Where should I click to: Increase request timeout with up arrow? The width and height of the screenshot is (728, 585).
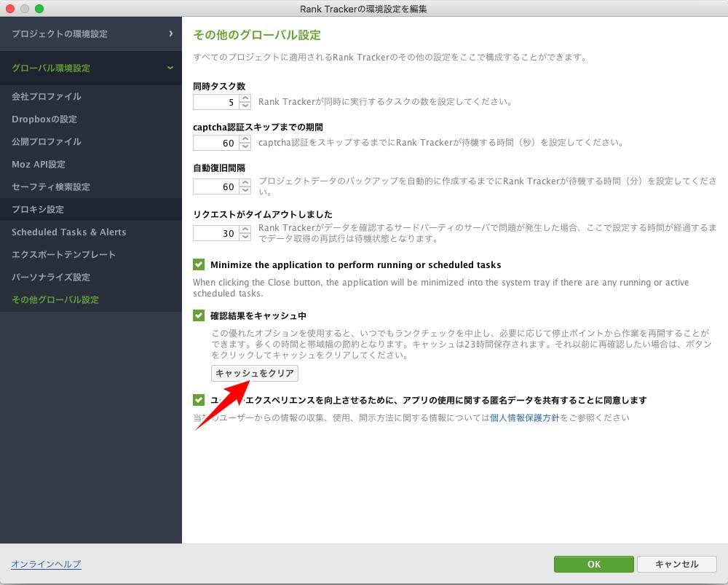(245, 229)
